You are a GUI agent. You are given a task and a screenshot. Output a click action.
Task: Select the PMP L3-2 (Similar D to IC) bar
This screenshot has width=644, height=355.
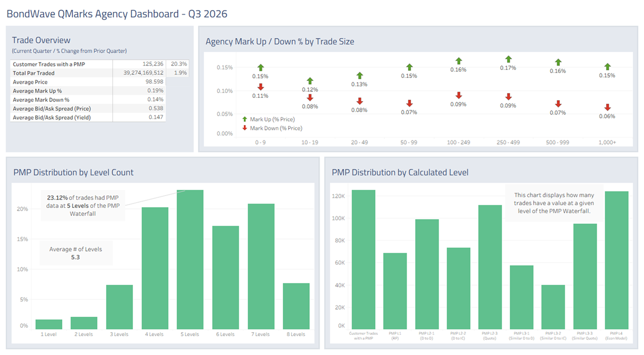click(553, 307)
